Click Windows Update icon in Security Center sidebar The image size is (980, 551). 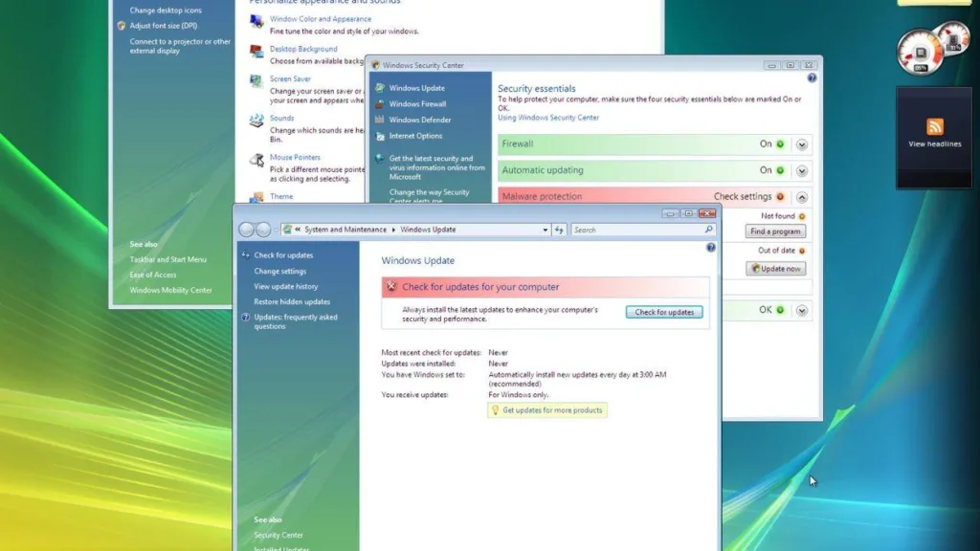point(379,88)
